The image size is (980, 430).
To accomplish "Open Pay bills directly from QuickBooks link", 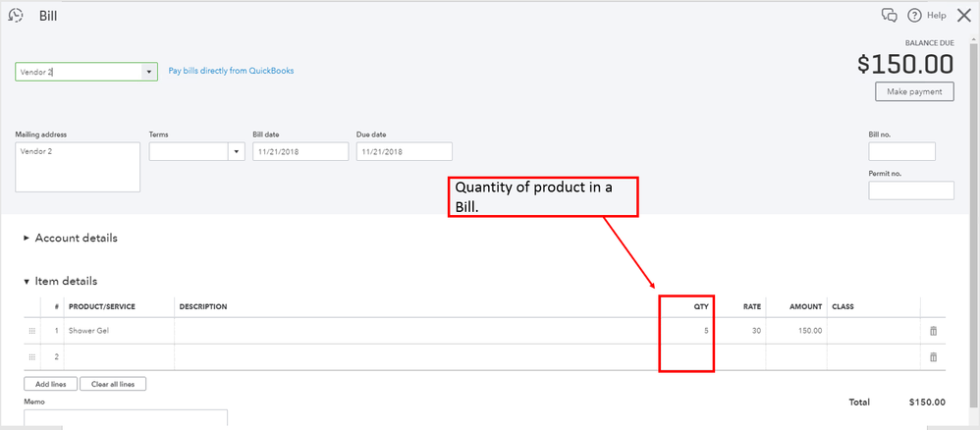I will click(x=231, y=71).
